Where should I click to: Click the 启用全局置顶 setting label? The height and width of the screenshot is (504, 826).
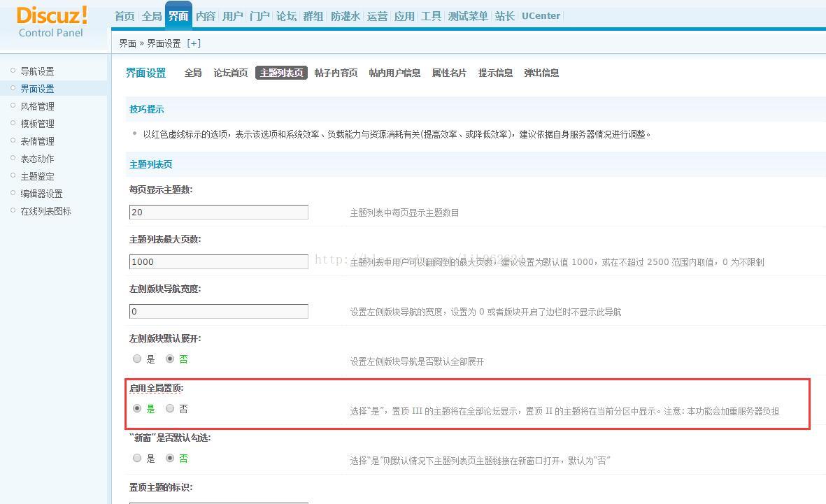[156, 388]
